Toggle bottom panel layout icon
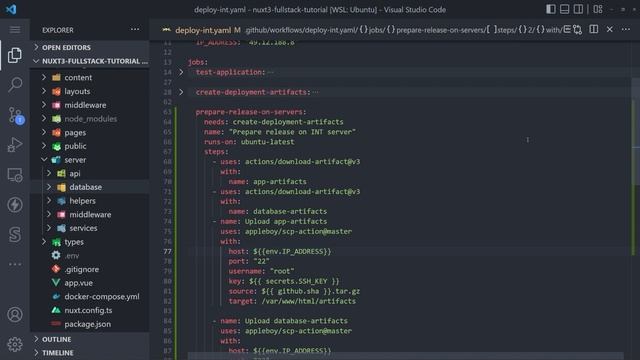Screen dimensions: 640x360 (564, 9)
